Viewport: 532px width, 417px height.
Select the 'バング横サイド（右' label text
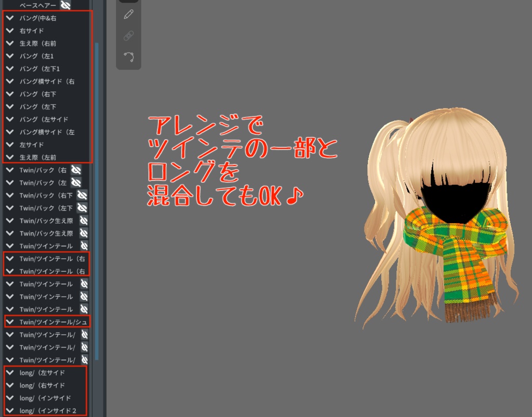[47, 82]
